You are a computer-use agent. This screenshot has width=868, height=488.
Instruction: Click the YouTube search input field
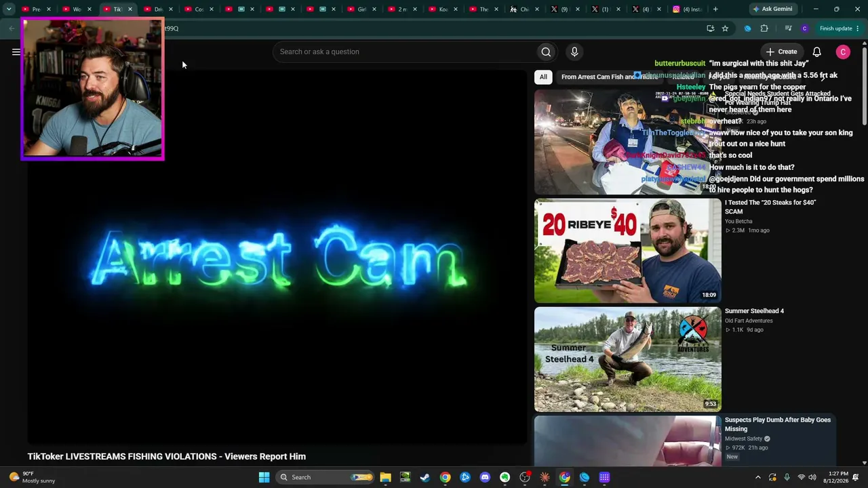404,52
